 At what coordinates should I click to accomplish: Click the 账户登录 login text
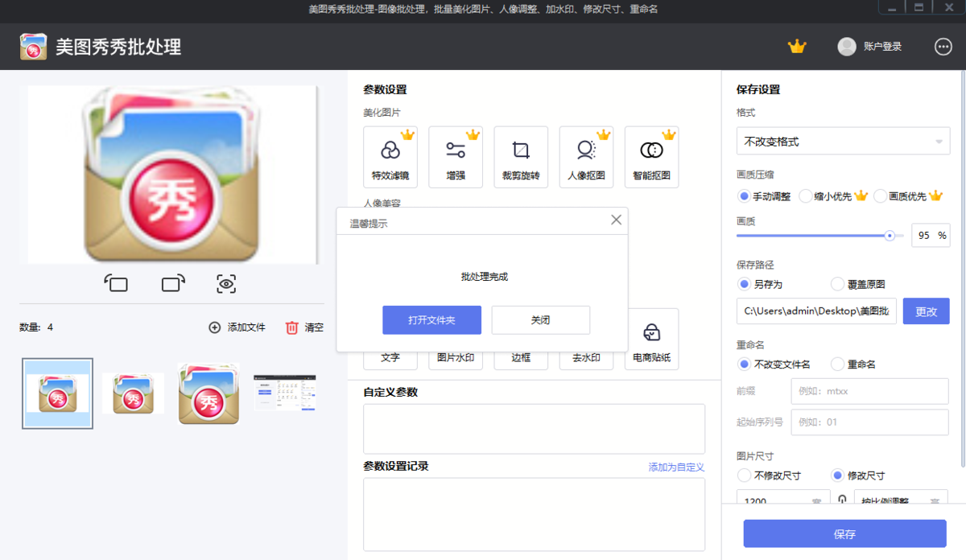[x=882, y=47]
